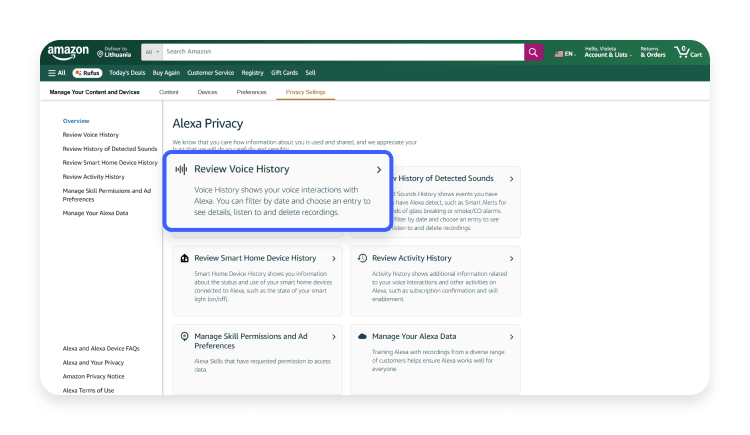750x435 pixels.
Task: Click the clock icon on Review Activity History
Action: [x=363, y=258]
